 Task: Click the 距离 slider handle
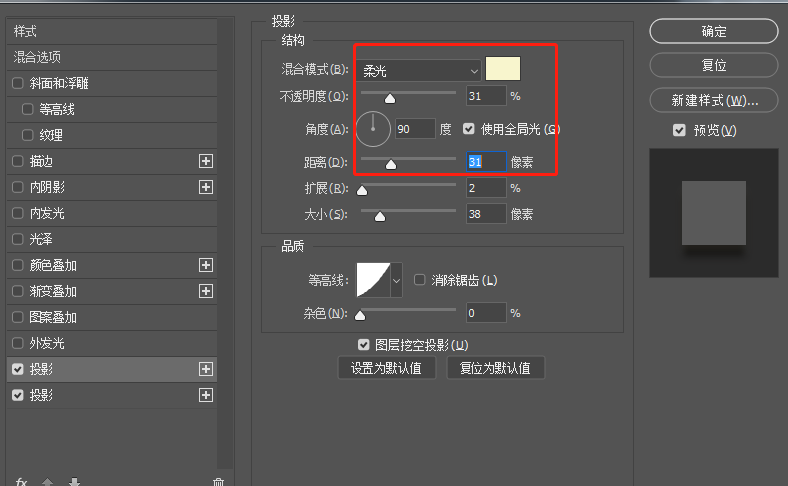(x=390, y=164)
